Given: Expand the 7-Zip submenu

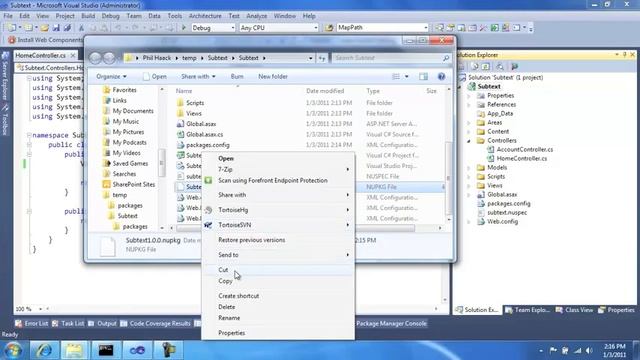Looking at the screenshot, I should click(x=278, y=169).
